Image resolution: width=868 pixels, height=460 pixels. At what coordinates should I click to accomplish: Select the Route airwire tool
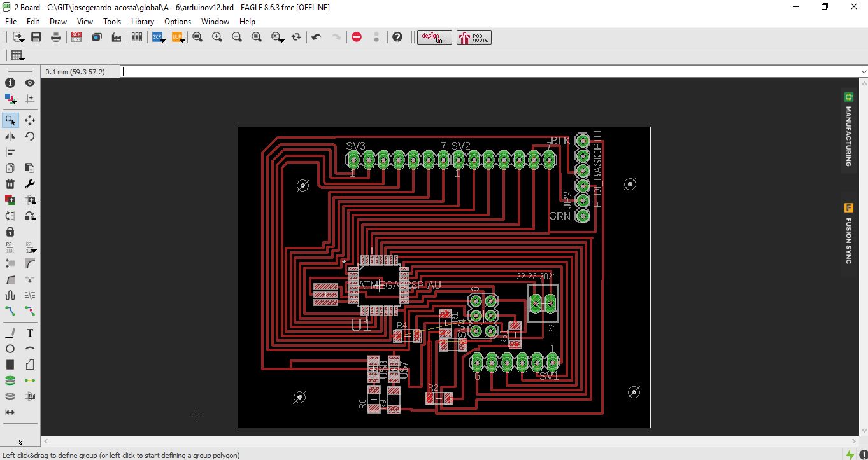click(x=10, y=311)
